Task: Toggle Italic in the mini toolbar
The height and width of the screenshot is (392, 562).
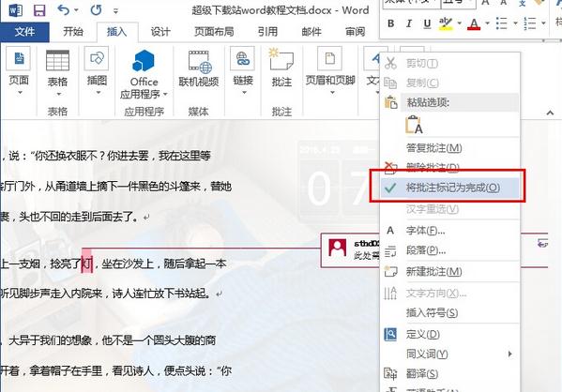Action: pos(408,23)
